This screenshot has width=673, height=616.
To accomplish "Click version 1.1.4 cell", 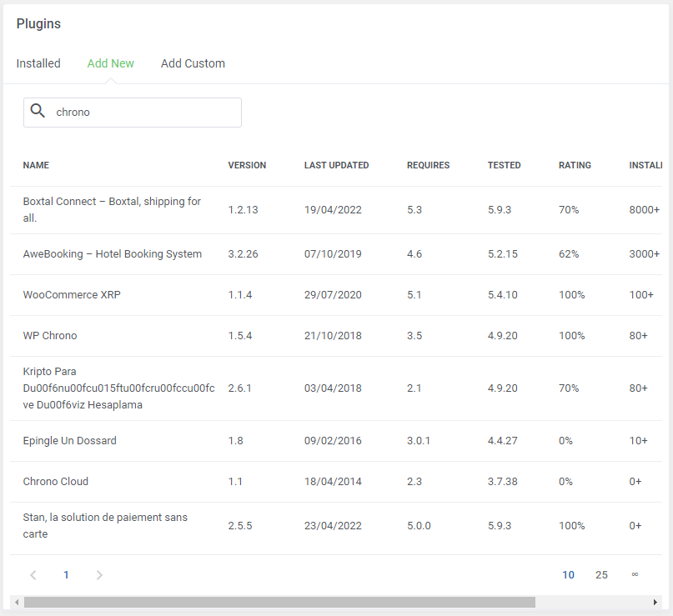I will point(240,295).
